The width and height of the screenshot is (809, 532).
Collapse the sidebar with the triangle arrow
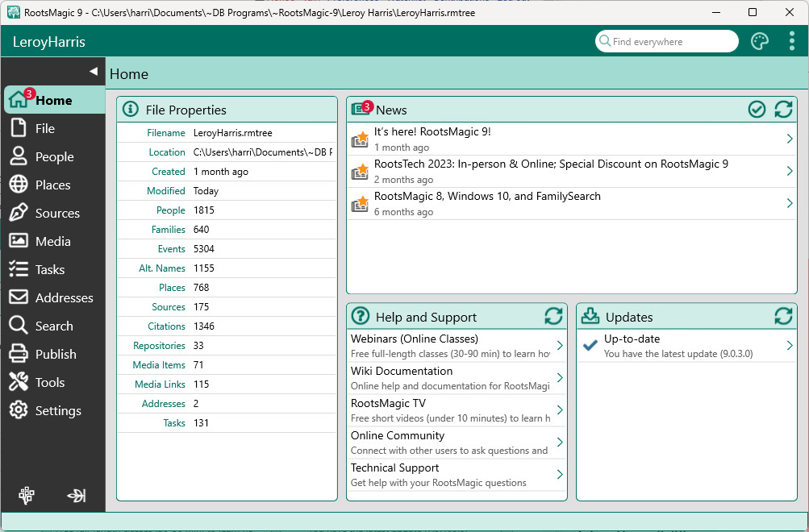(93, 71)
